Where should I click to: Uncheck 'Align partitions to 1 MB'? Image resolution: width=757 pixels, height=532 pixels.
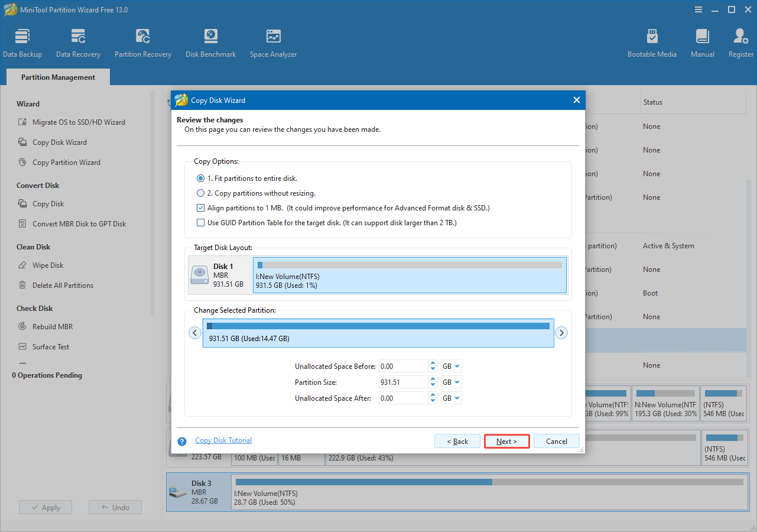(x=200, y=207)
